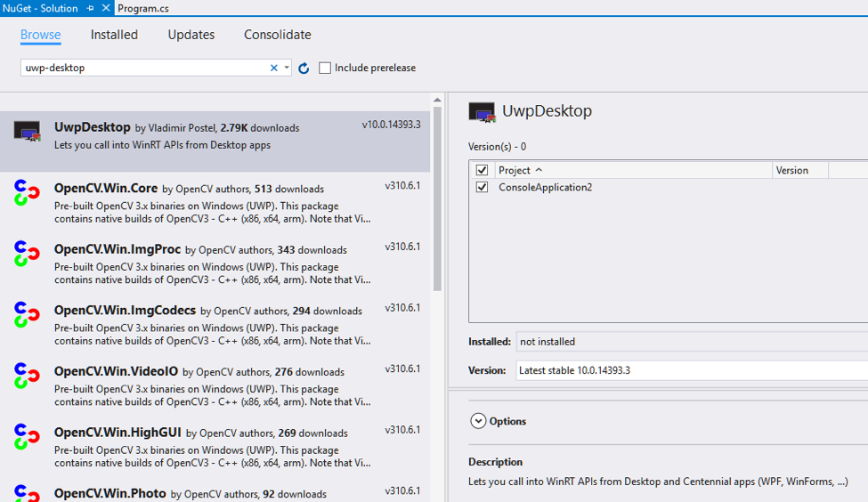This screenshot has width=868, height=502.
Task: Pin the NuGet - Solution tab
Action: click(90, 8)
